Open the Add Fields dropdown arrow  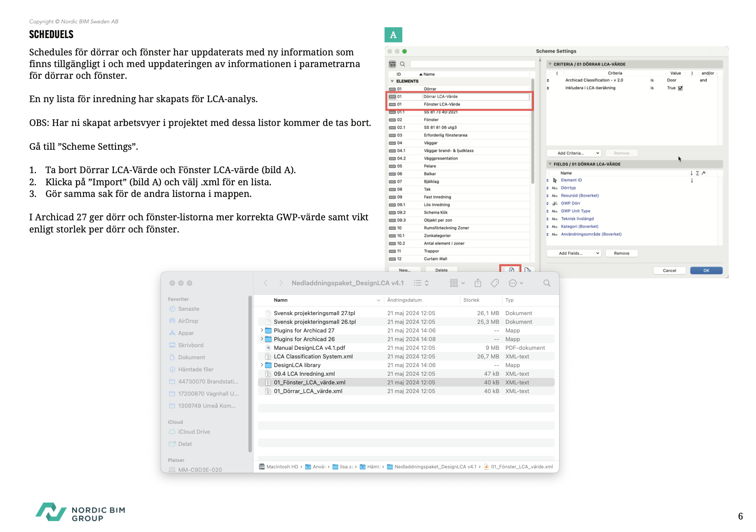598,253
